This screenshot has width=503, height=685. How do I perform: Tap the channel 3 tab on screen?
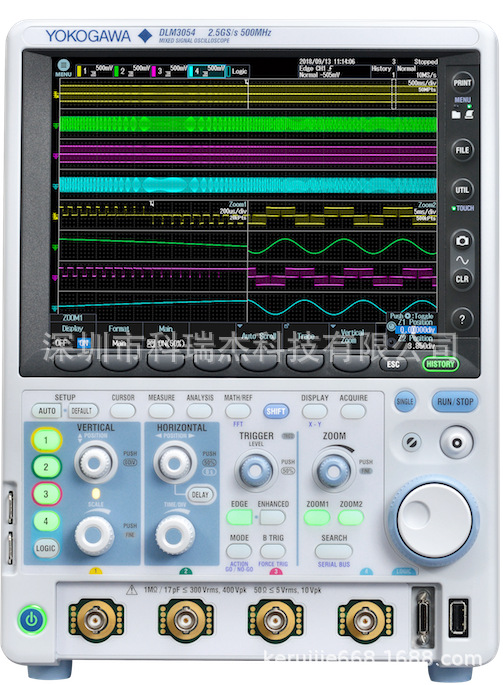point(169,71)
